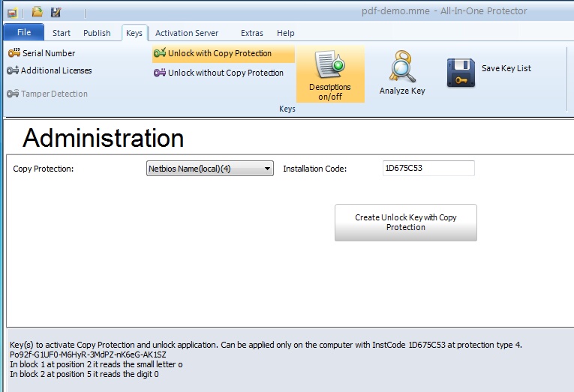Click the generated unlock key text

(88, 354)
